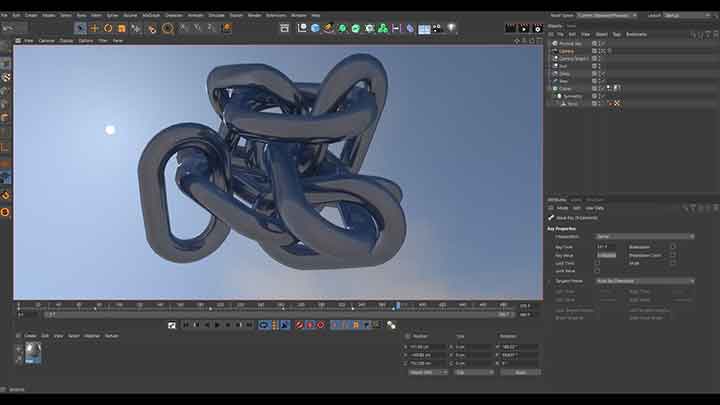Click the timeline preview range bar
Viewport: 720px width, 405px height.
[x=278, y=315]
